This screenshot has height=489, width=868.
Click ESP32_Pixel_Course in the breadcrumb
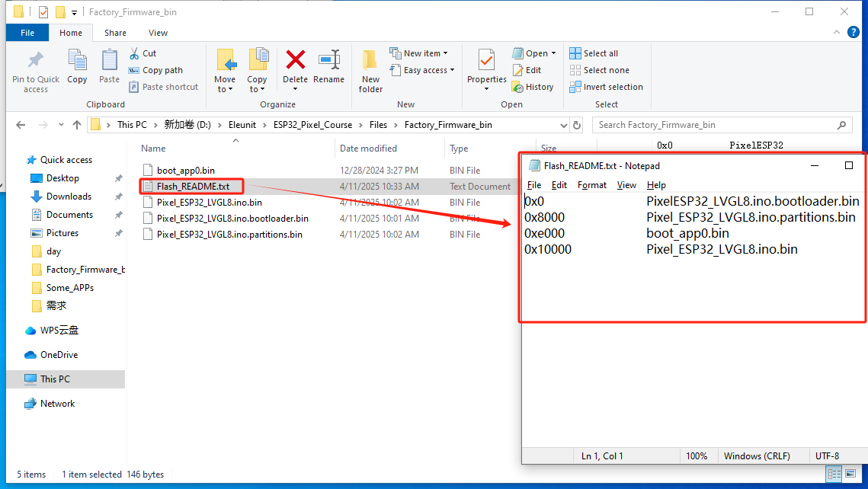tap(312, 125)
